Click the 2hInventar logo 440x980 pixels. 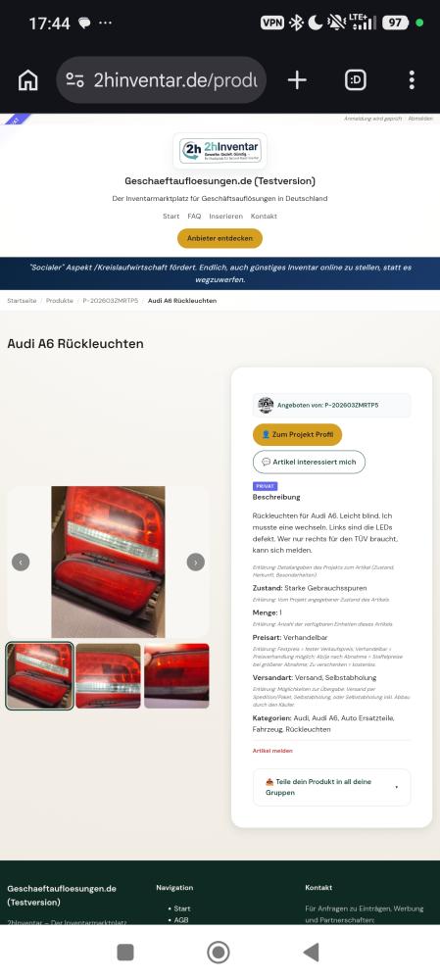220,151
